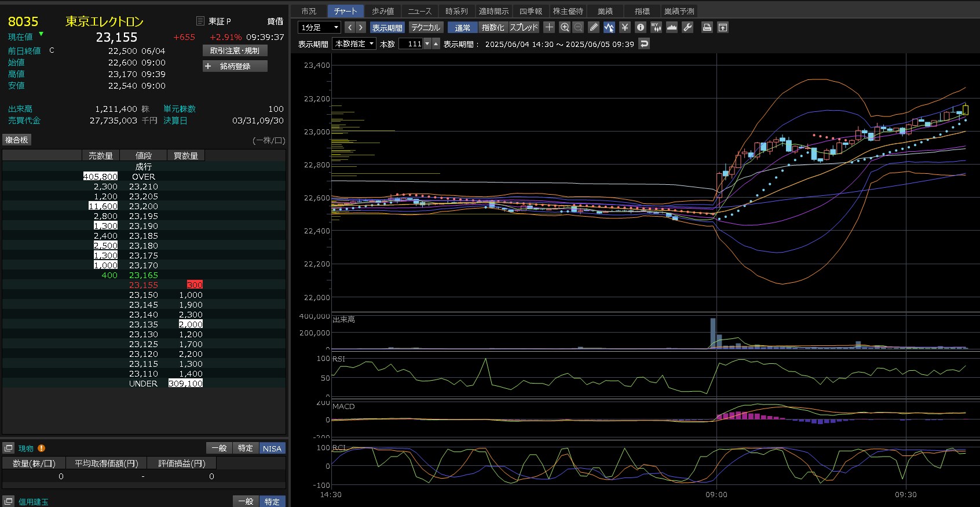Image resolution: width=980 pixels, height=507 pixels.
Task: Switch to the 歩み値 tab
Action: [x=383, y=11]
